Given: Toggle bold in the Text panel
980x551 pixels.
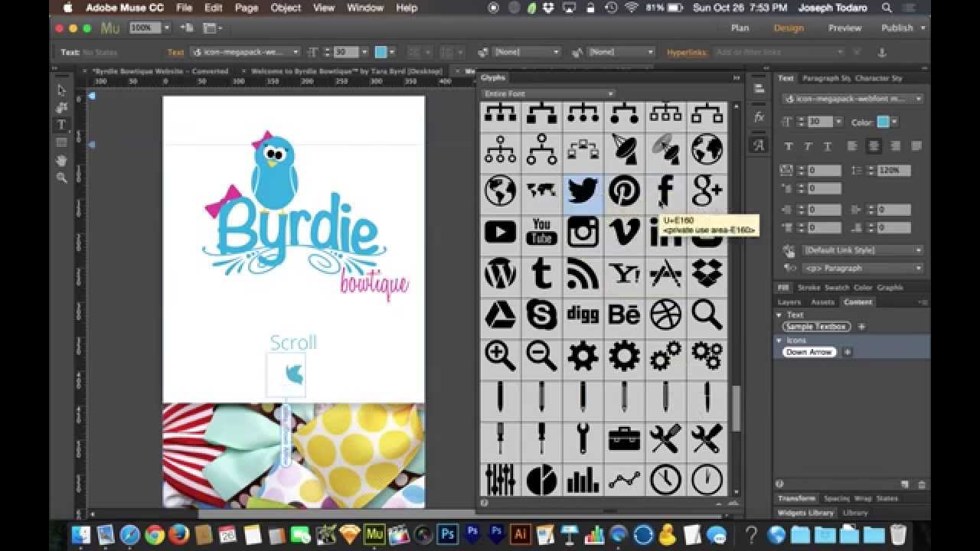Looking at the screenshot, I should [x=789, y=146].
